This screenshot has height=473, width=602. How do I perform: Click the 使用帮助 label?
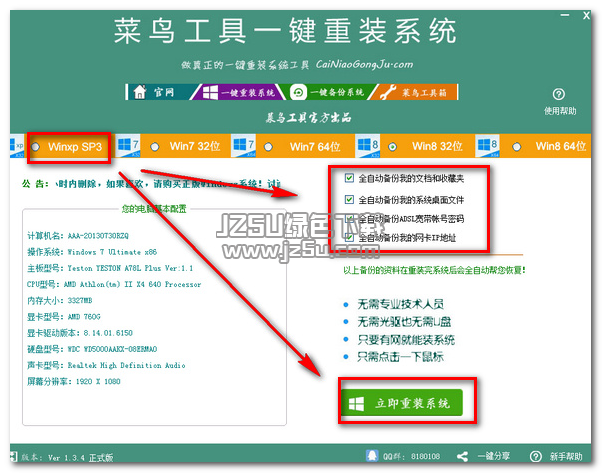click(560, 111)
